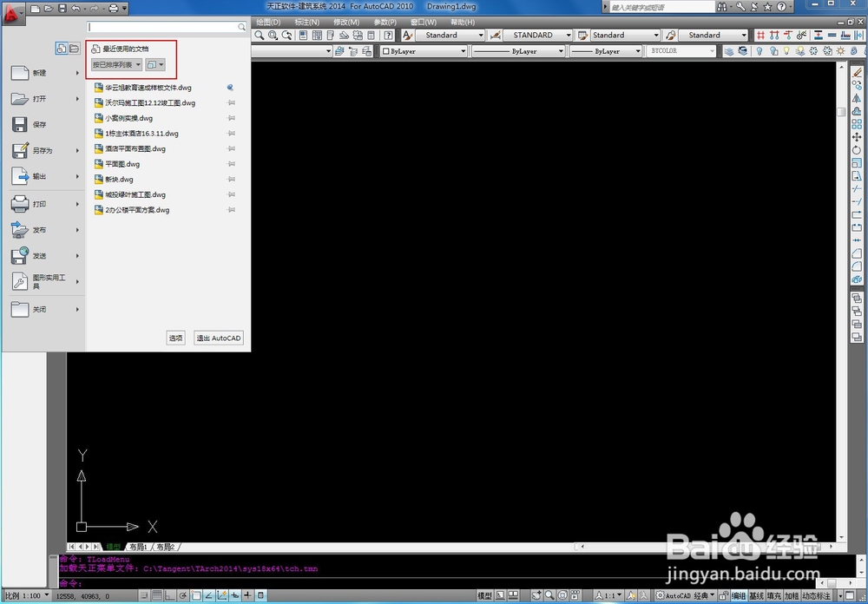This screenshot has height=604, width=868.
Task: Open the BYCOLOR plot style dropdown
Action: (x=681, y=51)
